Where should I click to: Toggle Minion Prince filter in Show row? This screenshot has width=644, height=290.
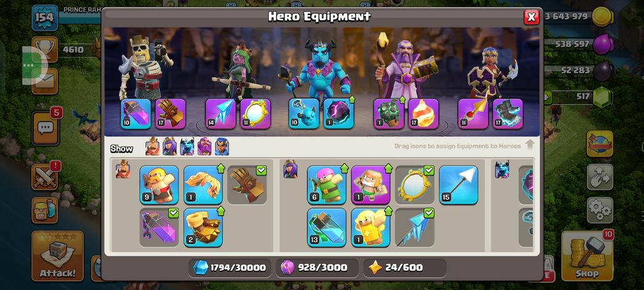[x=187, y=147]
